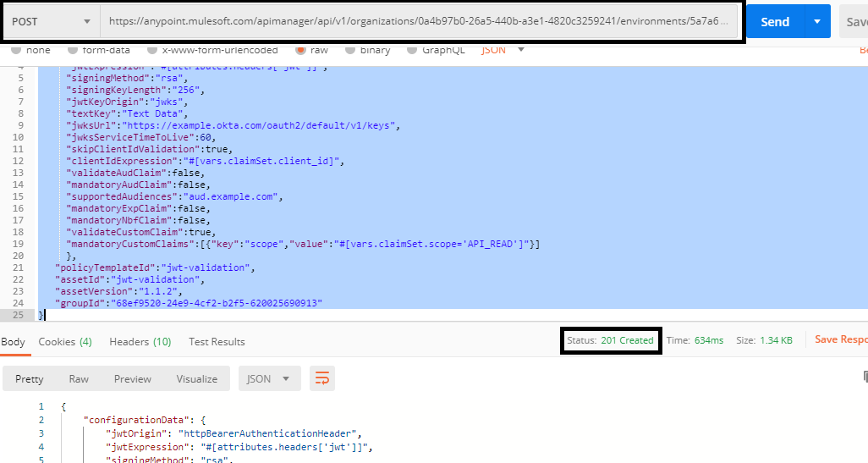The width and height of the screenshot is (868, 463).
Task: Open the POST method dropdown
Action: (51, 22)
